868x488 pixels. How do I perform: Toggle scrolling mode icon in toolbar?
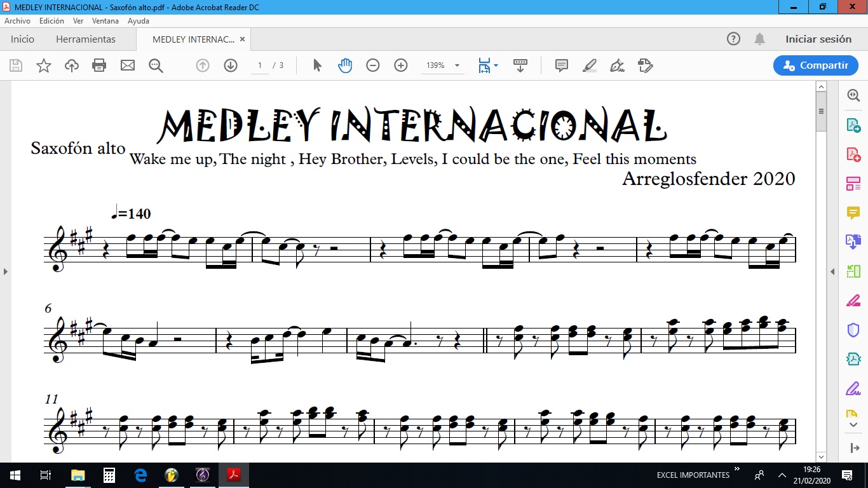point(520,65)
